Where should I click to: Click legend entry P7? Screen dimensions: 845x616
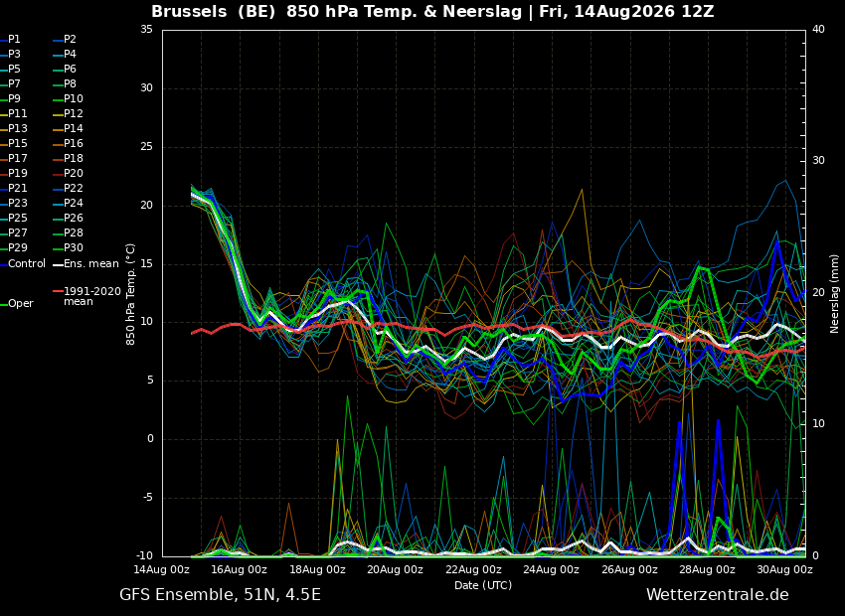point(10,84)
